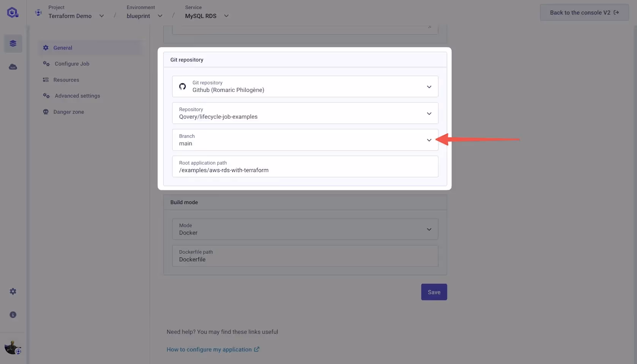Expand the Git repository provider dropdown
The image size is (637, 364).
click(x=429, y=86)
